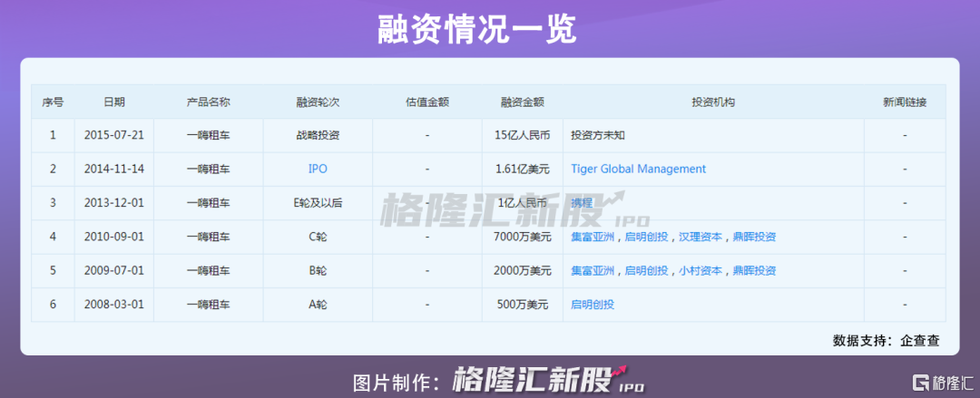The image size is (980, 398).
Task: Click 启明创投 link in the A轮 row
Action: click(x=593, y=305)
